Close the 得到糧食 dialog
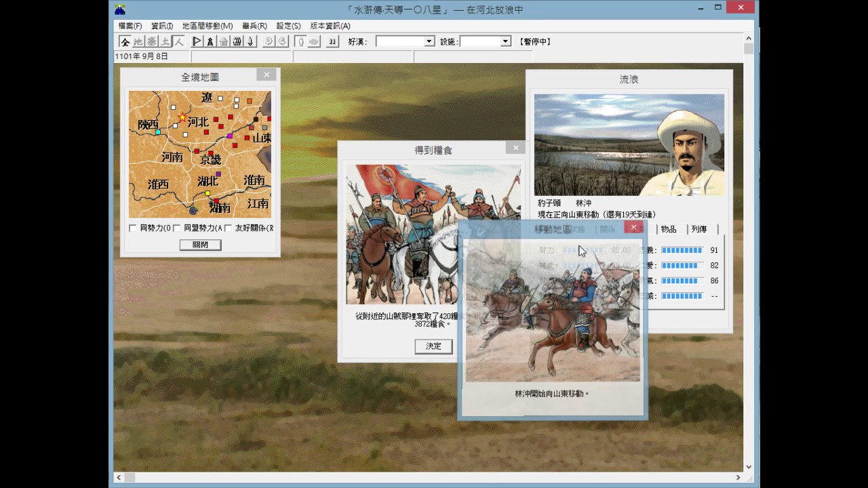 [515, 148]
